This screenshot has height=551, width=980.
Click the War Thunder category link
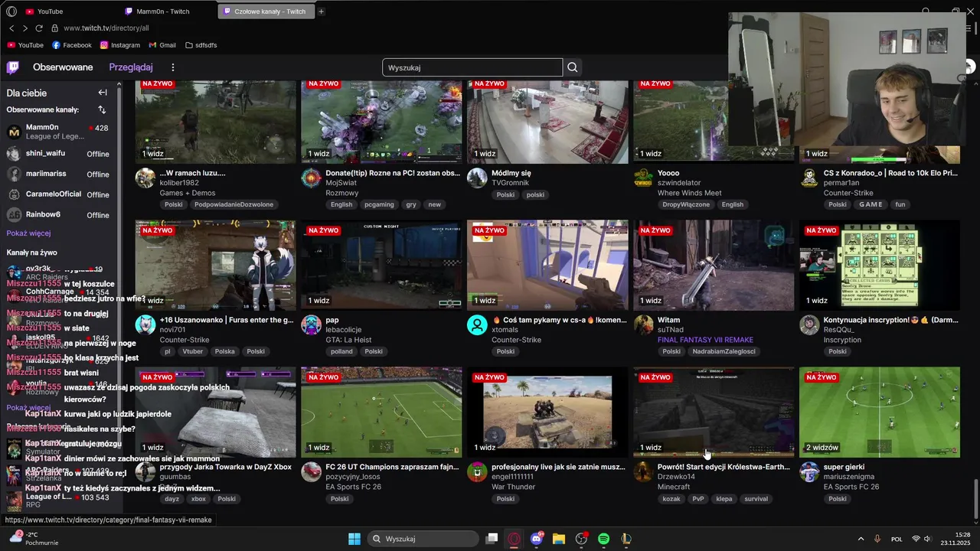pos(514,487)
